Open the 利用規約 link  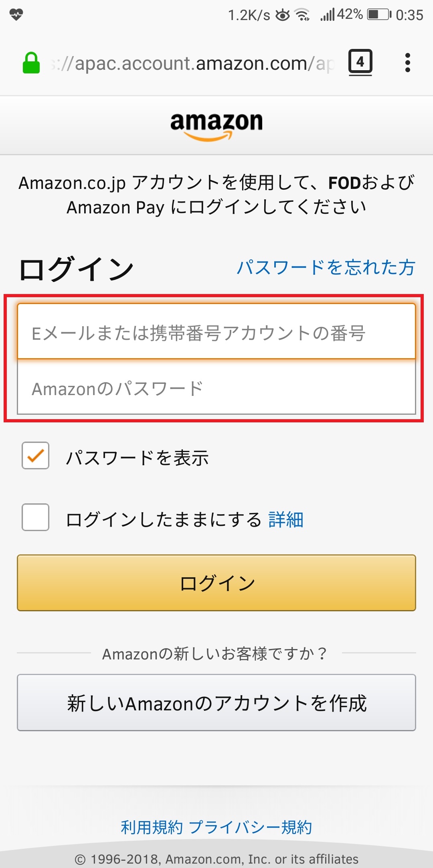152,827
